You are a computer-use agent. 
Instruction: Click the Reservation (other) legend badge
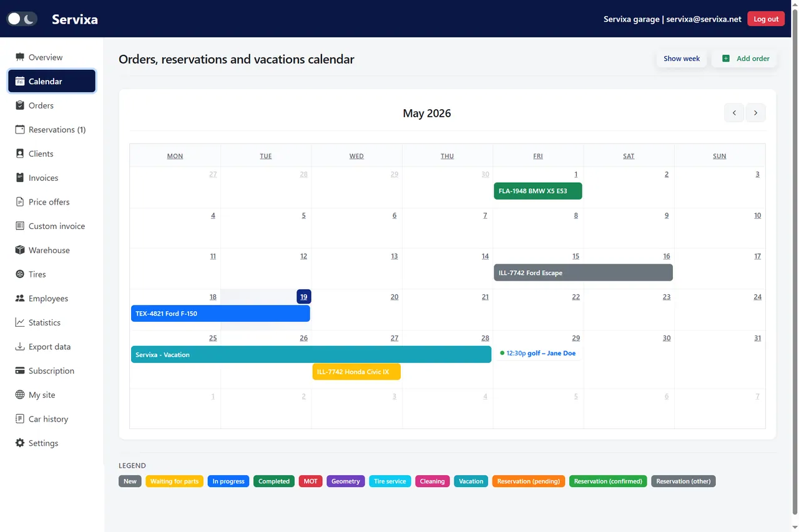[684, 481]
